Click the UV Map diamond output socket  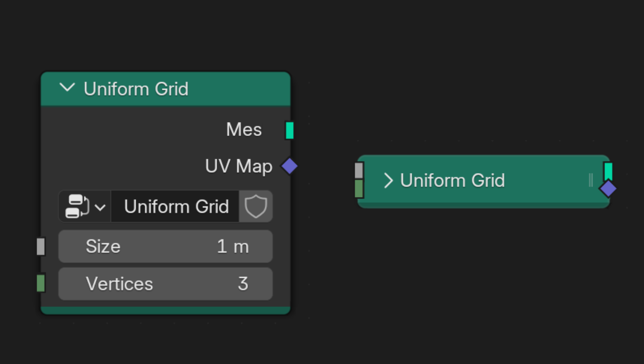coord(289,166)
